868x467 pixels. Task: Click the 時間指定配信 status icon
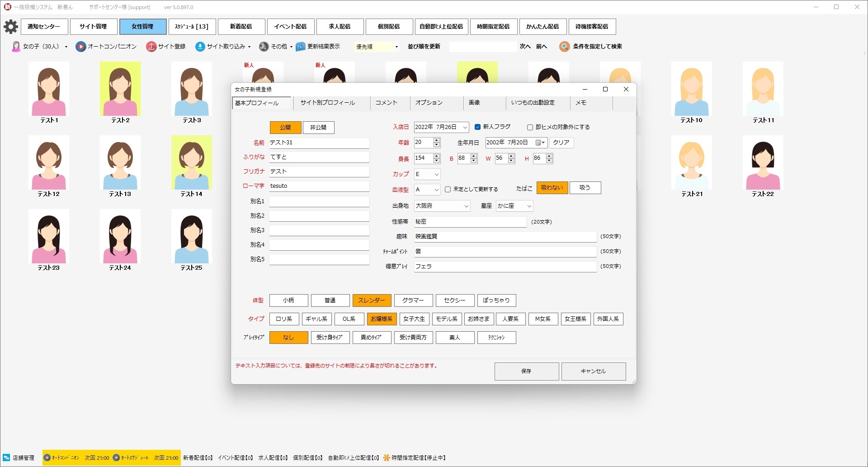[387, 457]
